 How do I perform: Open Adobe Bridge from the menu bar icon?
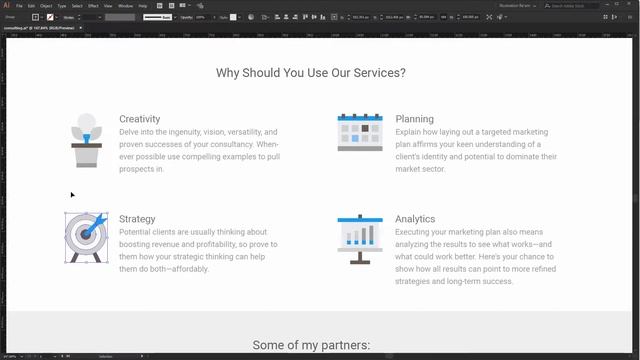tap(160, 6)
